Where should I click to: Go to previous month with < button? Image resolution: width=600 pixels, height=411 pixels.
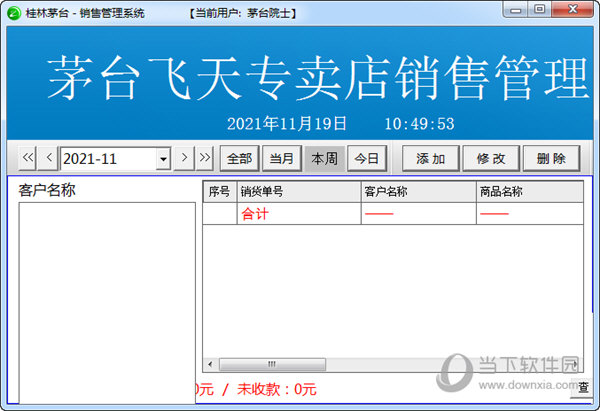(49, 158)
